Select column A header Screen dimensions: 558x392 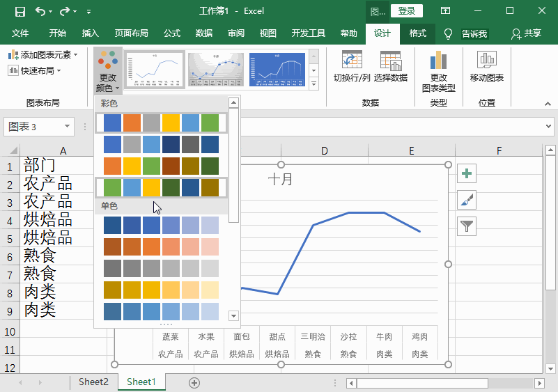(63, 150)
